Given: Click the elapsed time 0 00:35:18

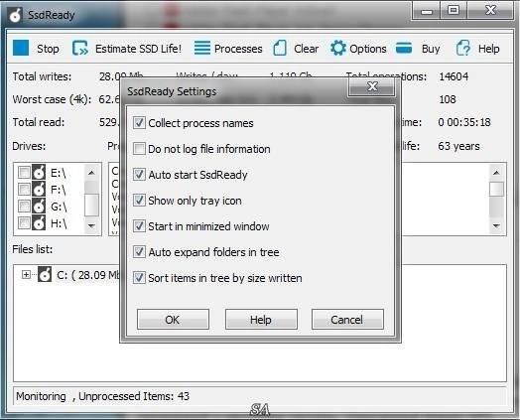Looking at the screenshot, I should pyautogui.click(x=464, y=122).
